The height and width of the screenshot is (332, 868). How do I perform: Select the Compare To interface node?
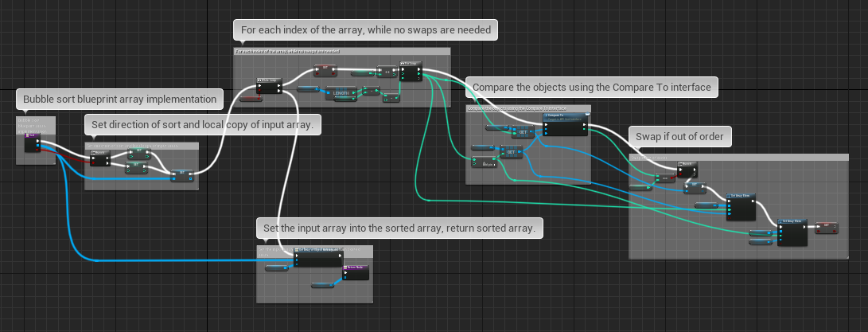click(x=566, y=125)
